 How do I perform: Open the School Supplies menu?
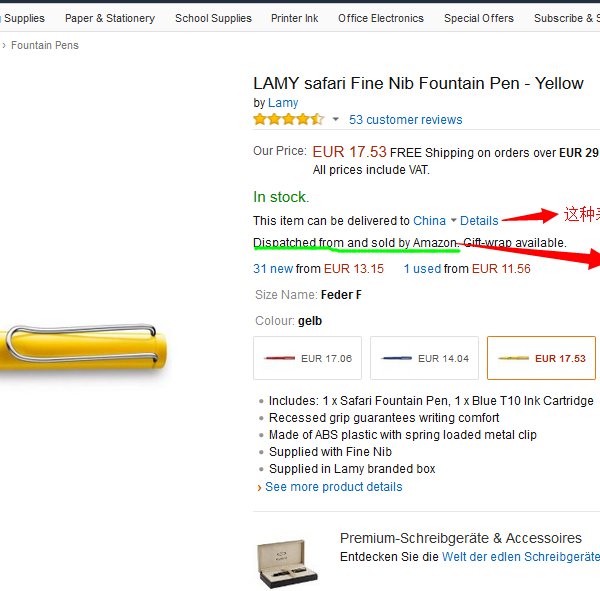tap(213, 18)
